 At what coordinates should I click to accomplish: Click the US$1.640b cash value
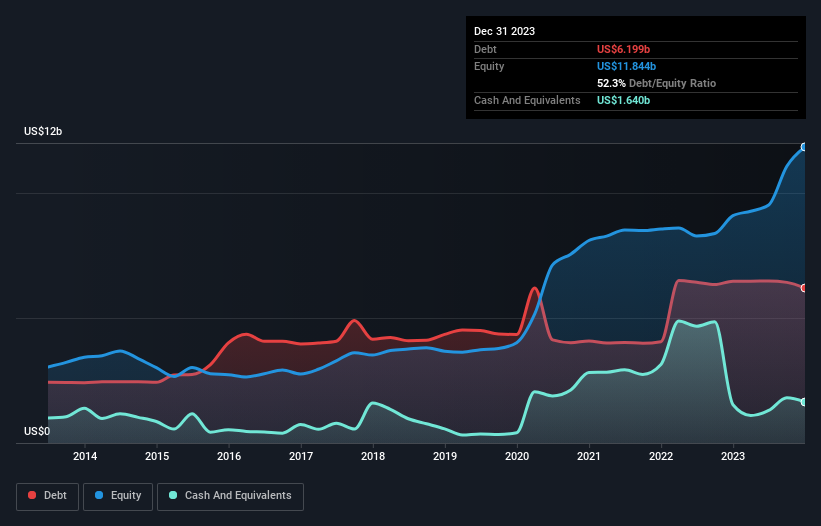pos(623,100)
